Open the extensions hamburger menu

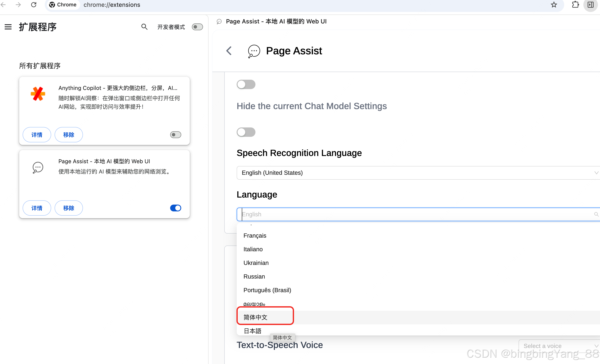click(8, 27)
